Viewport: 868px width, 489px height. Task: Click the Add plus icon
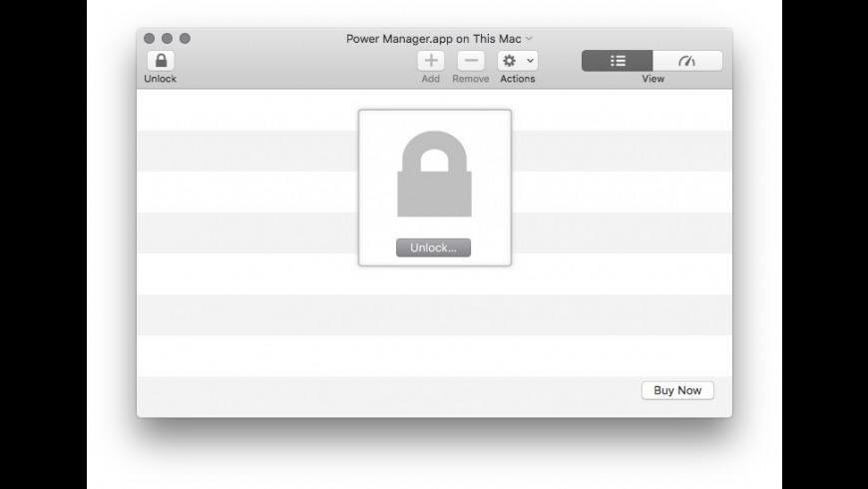coord(431,60)
